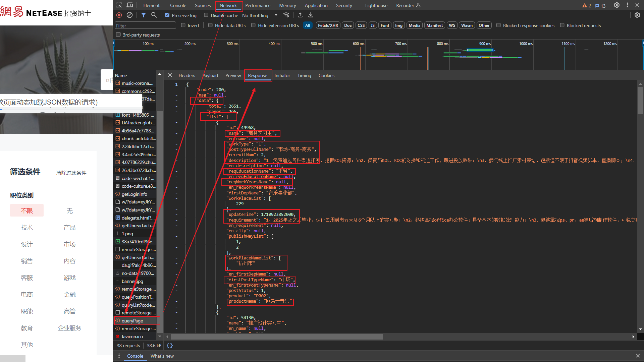
Task: Click the timeline overview at 500 ms
Action: (x=316, y=44)
